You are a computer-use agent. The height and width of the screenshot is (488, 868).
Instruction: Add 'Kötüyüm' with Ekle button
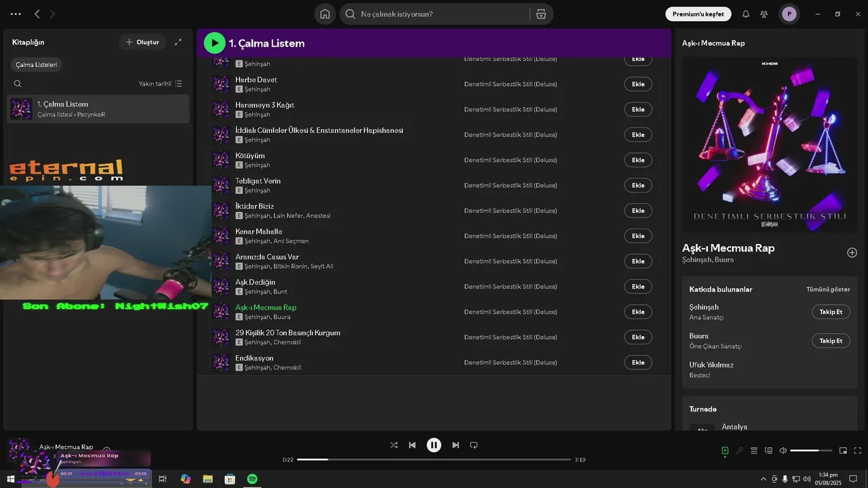tap(638, 160)
